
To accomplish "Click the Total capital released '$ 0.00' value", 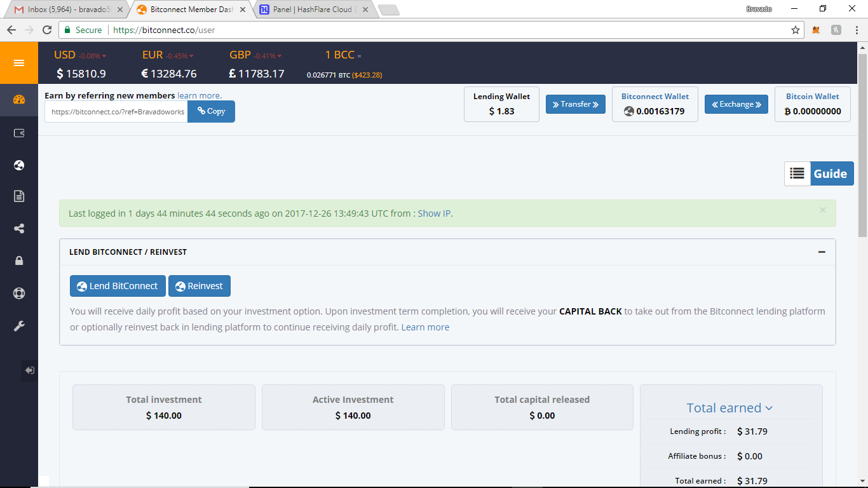I will [542, 416].
